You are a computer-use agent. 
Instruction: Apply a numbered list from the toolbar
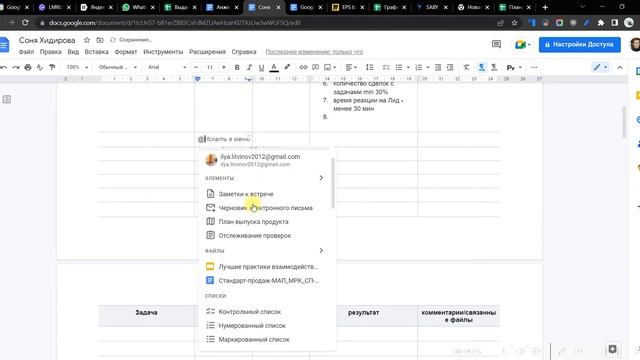419,67
